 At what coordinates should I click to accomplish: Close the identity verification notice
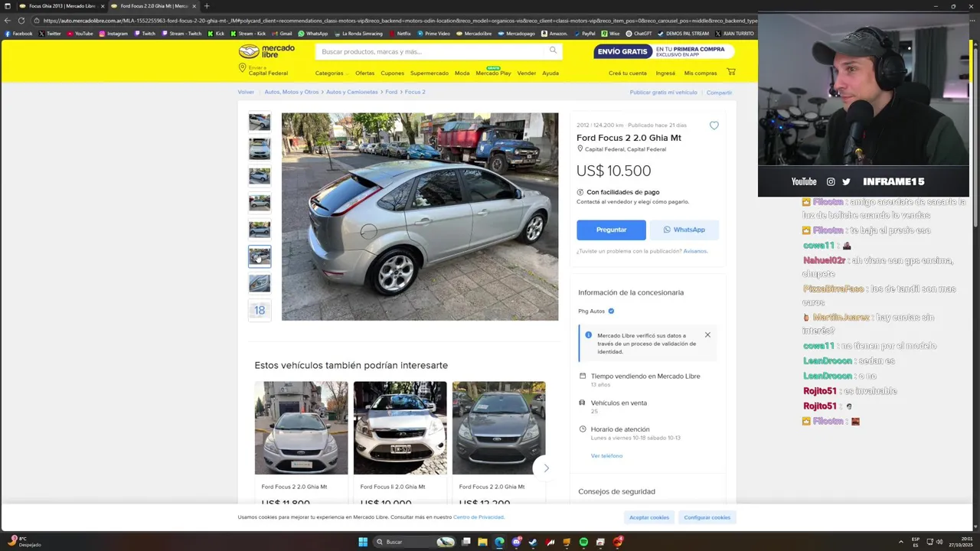click(x=707, y=334)
